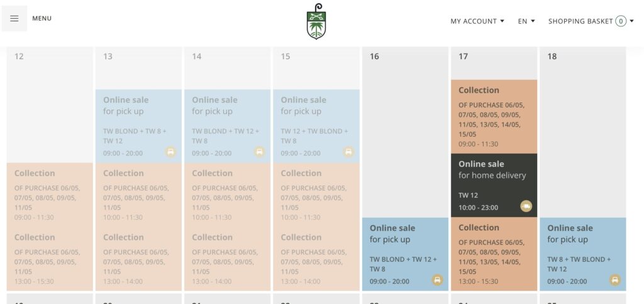Open the EN language selector

[526, 21]
